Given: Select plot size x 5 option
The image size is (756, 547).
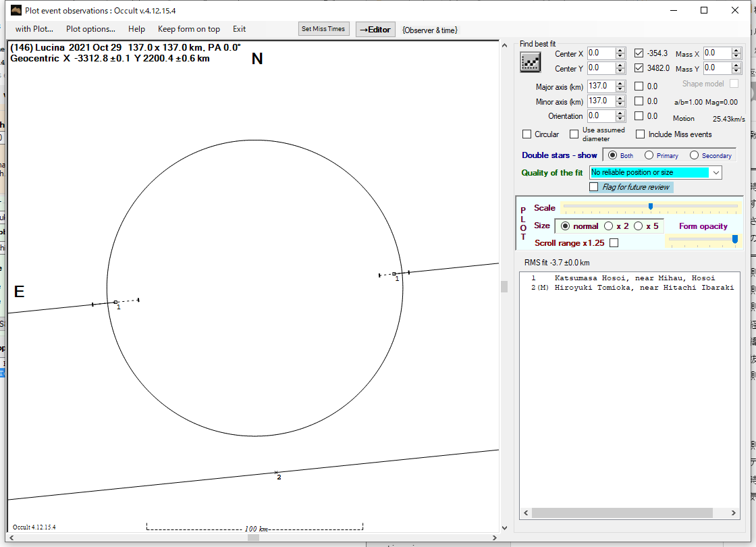Looking at the screenshot, I should (638, 226).
